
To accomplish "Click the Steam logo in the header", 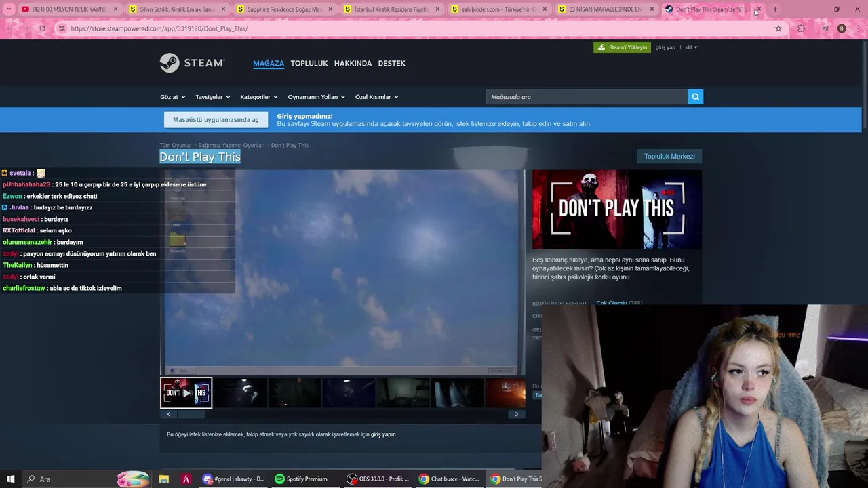I will 192,63.
